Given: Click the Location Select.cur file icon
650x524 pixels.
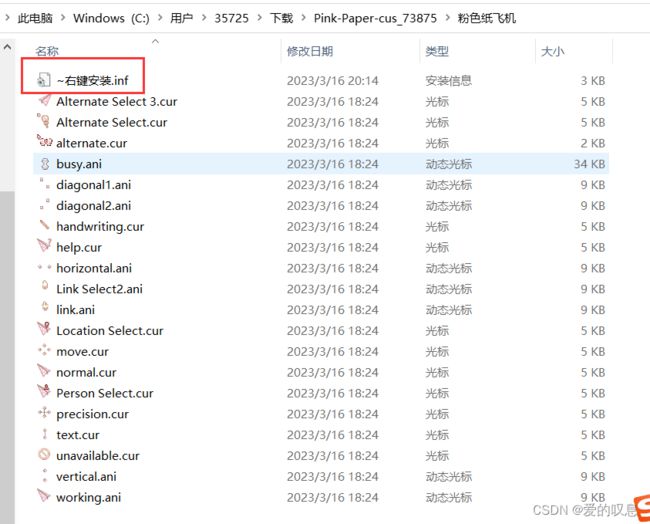Looking at the screenshot, I should point(44,329).
